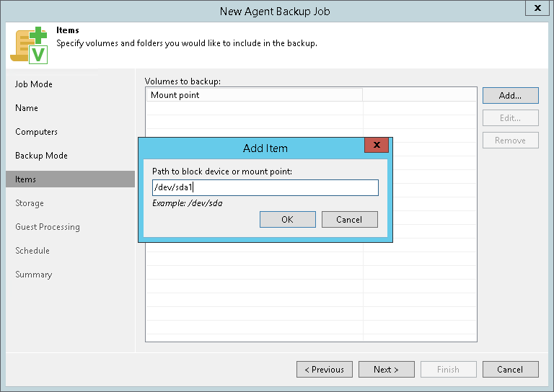The height and width of the screenshot is (392, 554).
Task: Confirm the path with OK button
Action: (287, 219)
